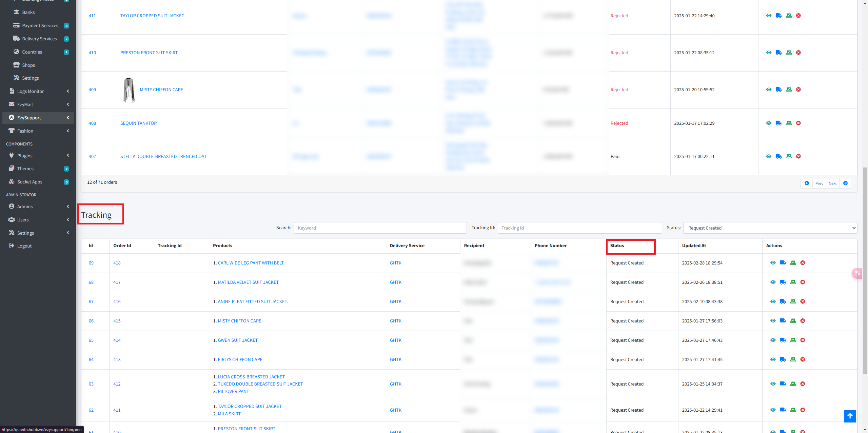This screenshot has height=433, width=868.
Task: Click the Tracking Id input field
Action: click(x=579, y=228)
